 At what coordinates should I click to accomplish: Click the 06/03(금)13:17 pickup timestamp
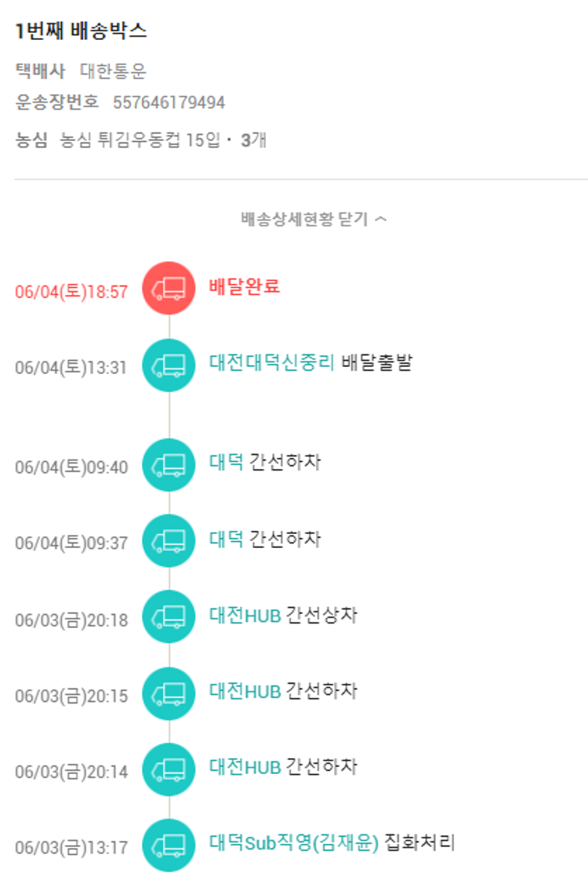pyautogui.click(x=71, y=848)
